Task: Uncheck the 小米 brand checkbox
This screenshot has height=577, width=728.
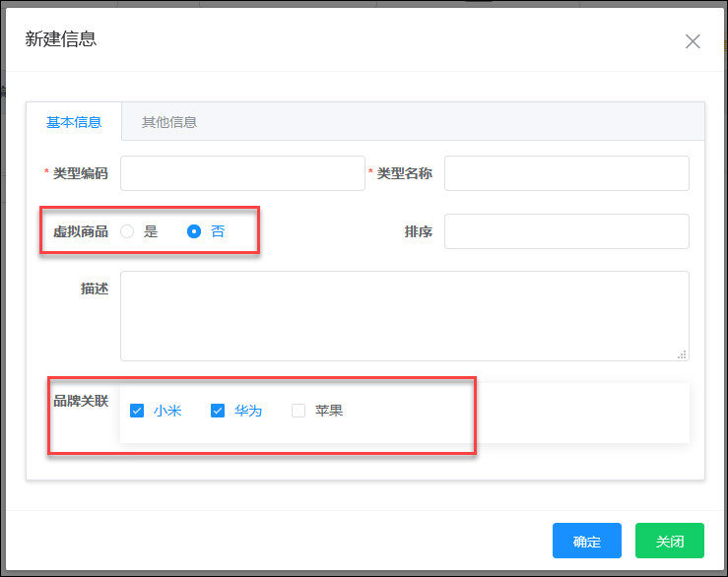Action: click(137, 411)
